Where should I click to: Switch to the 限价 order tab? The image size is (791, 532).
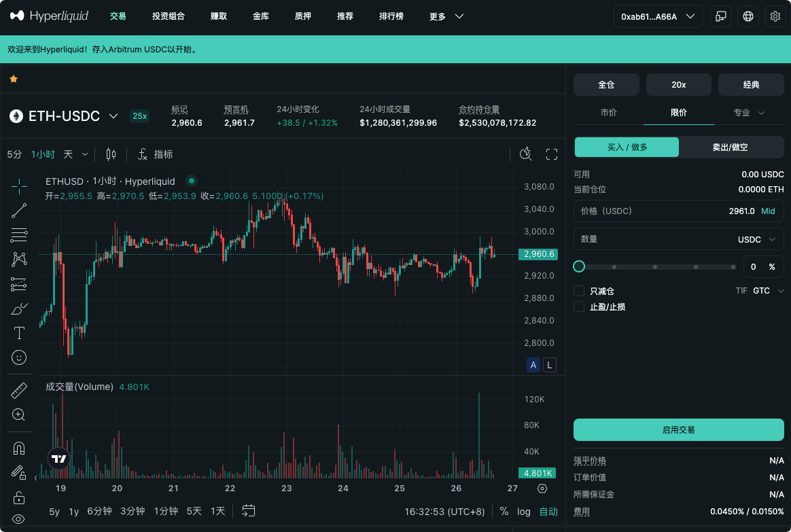tap(678, 113)
